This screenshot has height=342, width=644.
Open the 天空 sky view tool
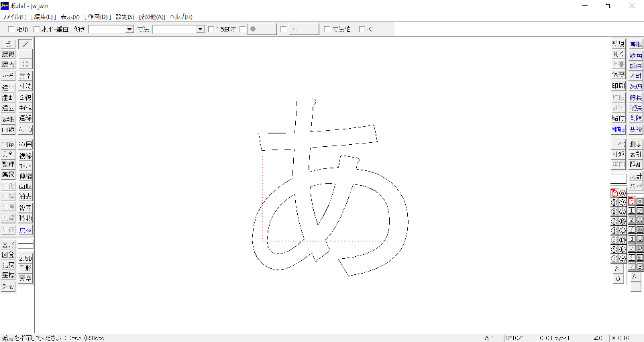point(25,278)
